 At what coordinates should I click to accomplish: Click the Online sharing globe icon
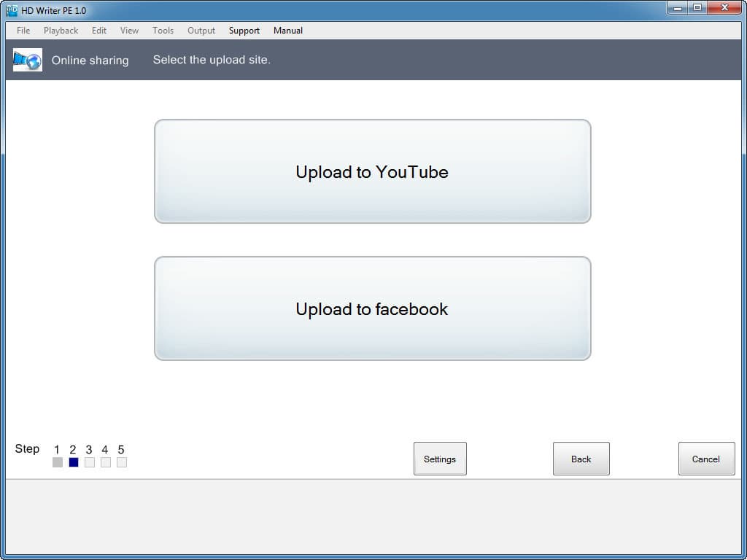[x=28, y=60]
